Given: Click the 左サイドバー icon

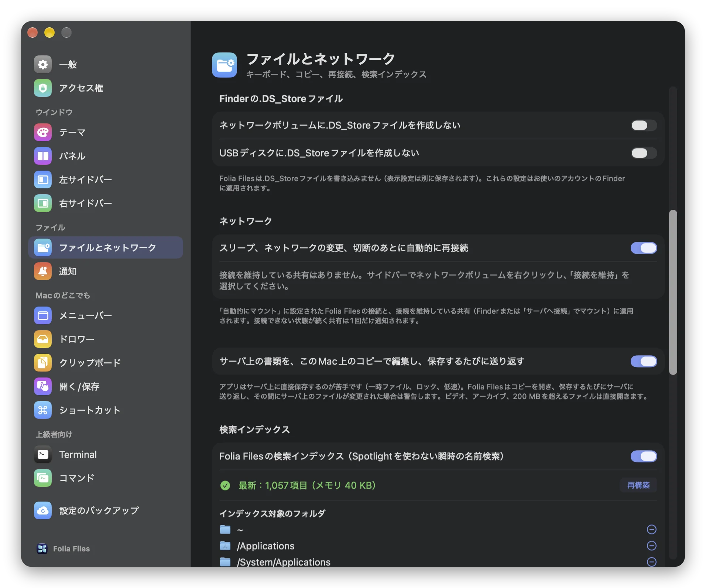Looking at the screenshot, I should pos(43,180).
